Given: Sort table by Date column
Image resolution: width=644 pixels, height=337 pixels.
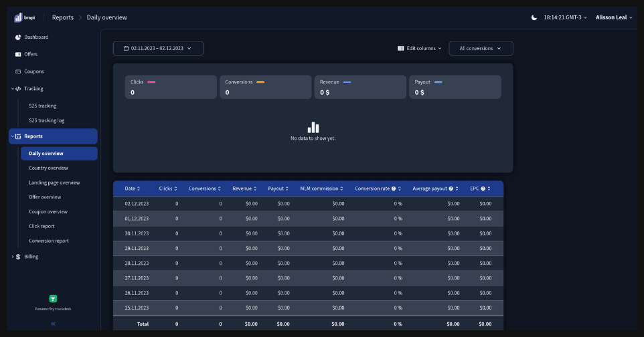Looking at the screenshot, I should [x=133, y=189].
